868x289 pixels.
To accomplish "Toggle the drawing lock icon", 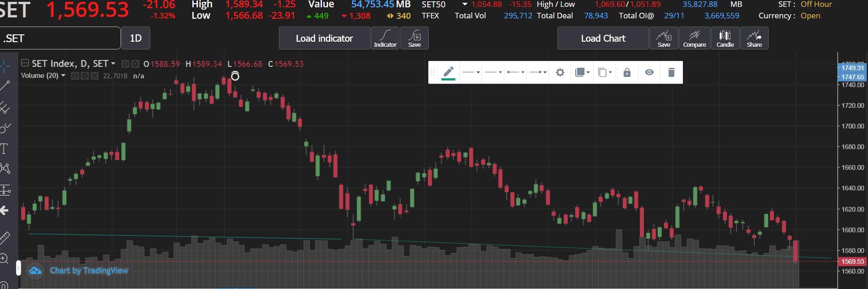I will click(x=627, y=72).
